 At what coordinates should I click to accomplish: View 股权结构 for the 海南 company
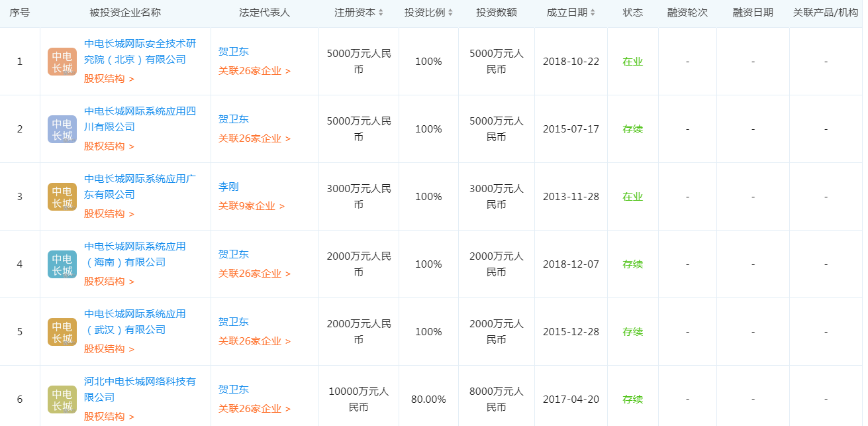click(109, 282)
